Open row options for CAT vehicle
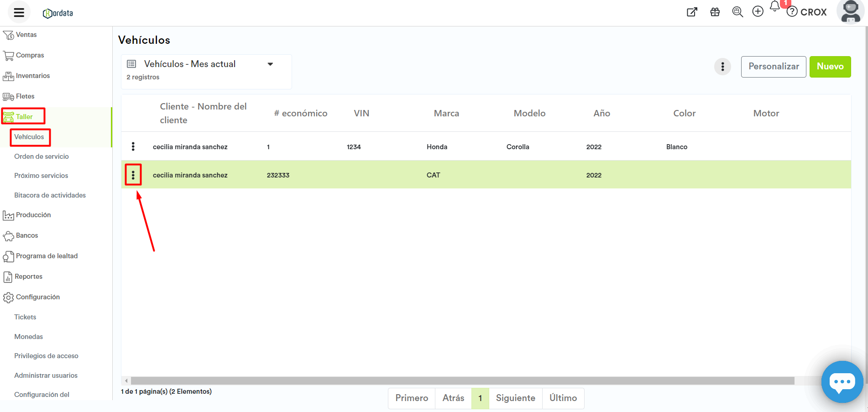Viewport: 868px width, 412px height. (133, 175)
